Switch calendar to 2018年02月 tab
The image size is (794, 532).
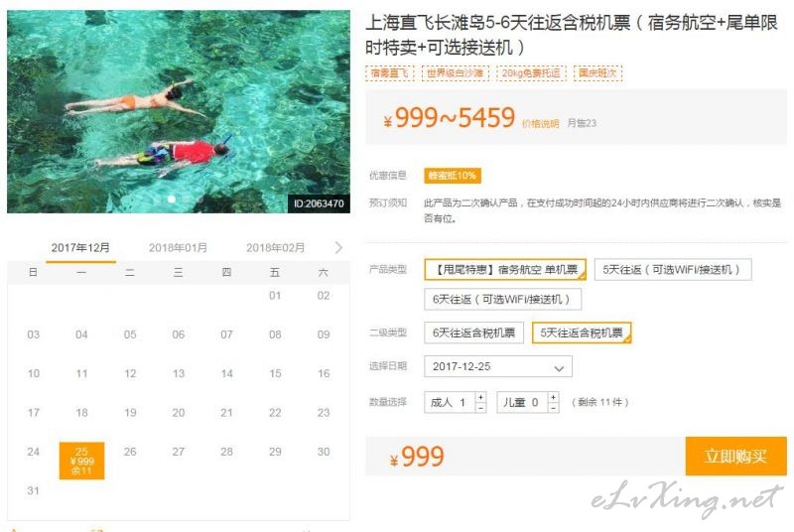(x=276, y=247)
